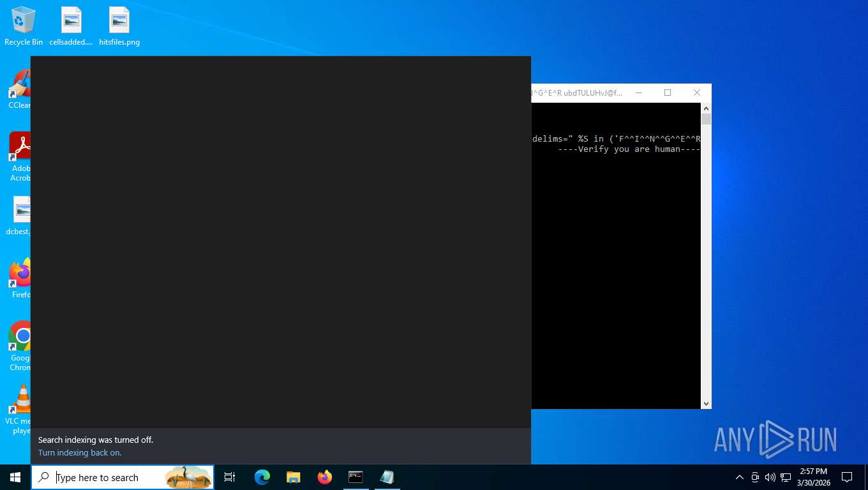Launch Microsoft Edge from the taskbar
868x490 pixels.
point(262,477)
